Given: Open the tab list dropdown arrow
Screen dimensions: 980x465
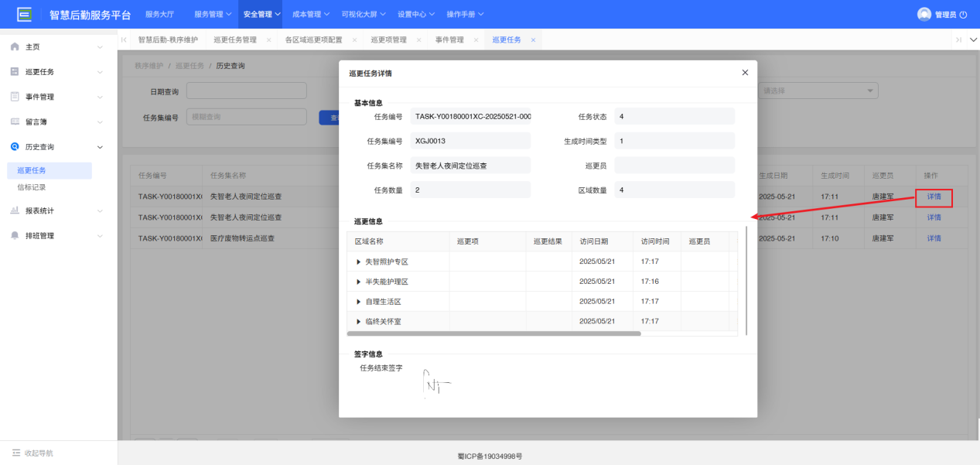Looking at the screenshot, I should pyautogui.click(x=973, y=39).
